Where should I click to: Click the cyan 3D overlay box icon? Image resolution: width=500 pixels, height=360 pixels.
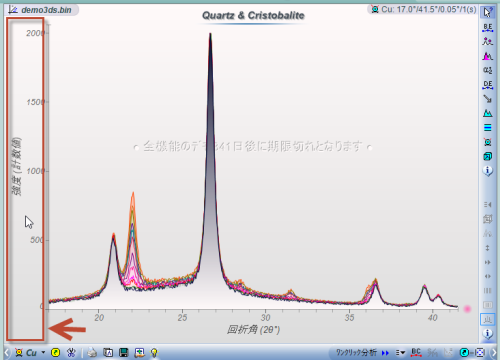(488, 156)
